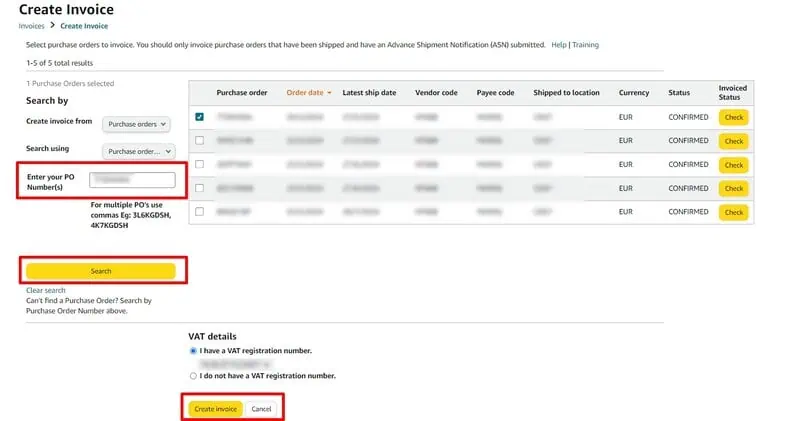Click Create Invoice breadcrumb item
793x421 pixels.
84,26
